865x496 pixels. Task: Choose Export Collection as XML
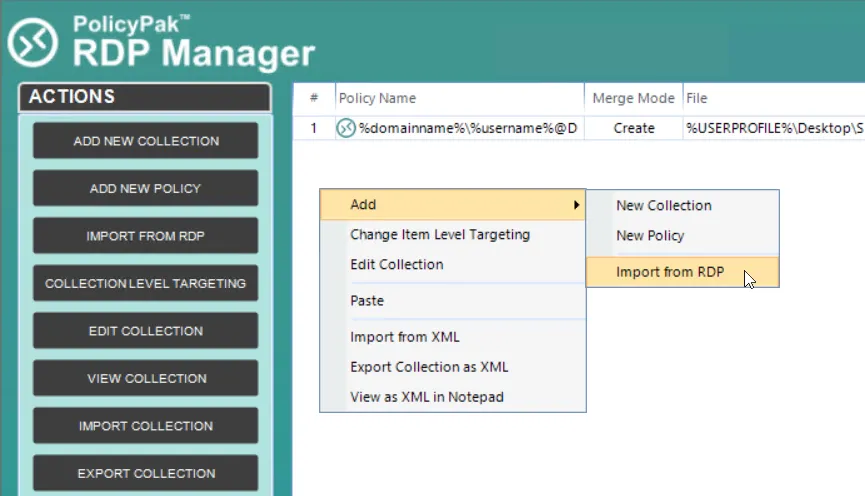coord(452,367)
